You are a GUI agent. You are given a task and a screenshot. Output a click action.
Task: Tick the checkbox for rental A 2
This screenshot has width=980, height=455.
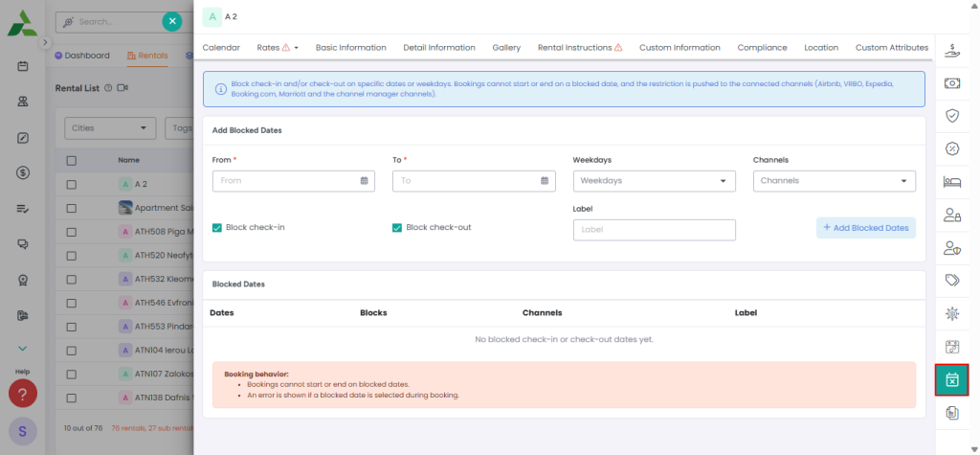(71, 185)
